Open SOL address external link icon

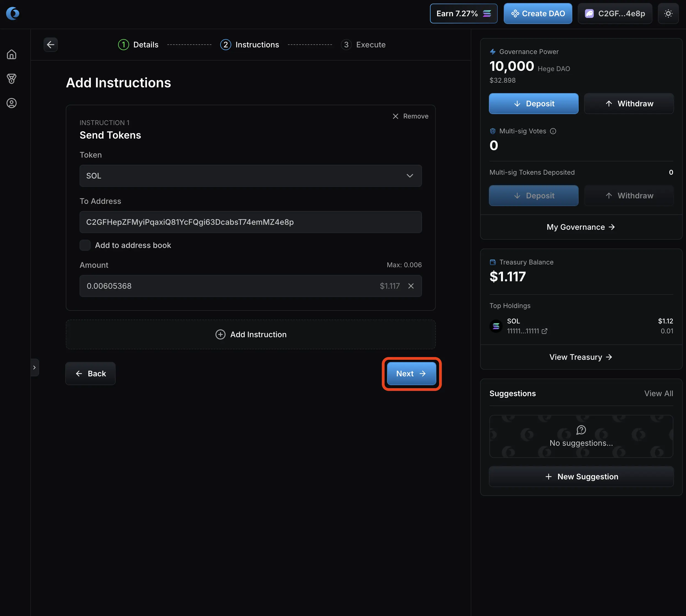click(x=544, y=331)
